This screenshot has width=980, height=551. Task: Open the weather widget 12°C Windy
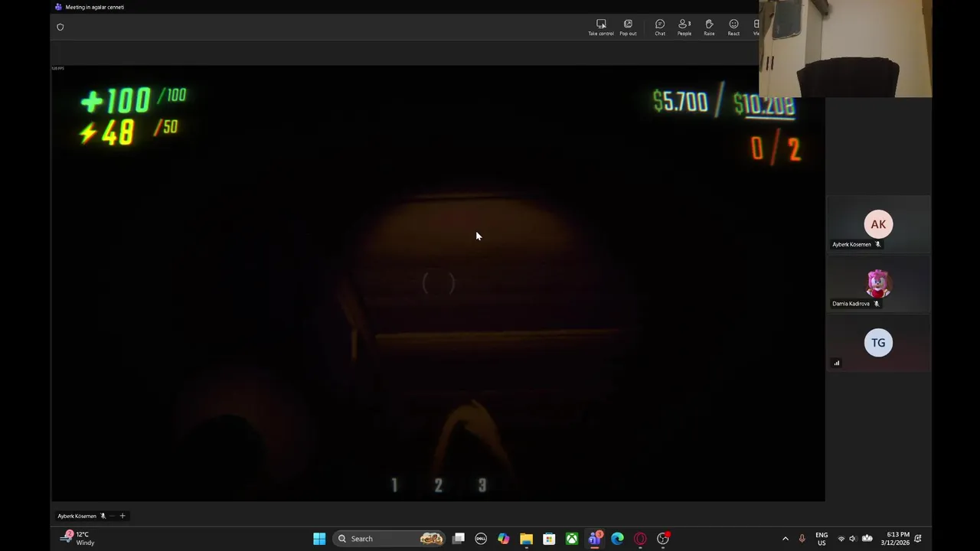point(79,539)
